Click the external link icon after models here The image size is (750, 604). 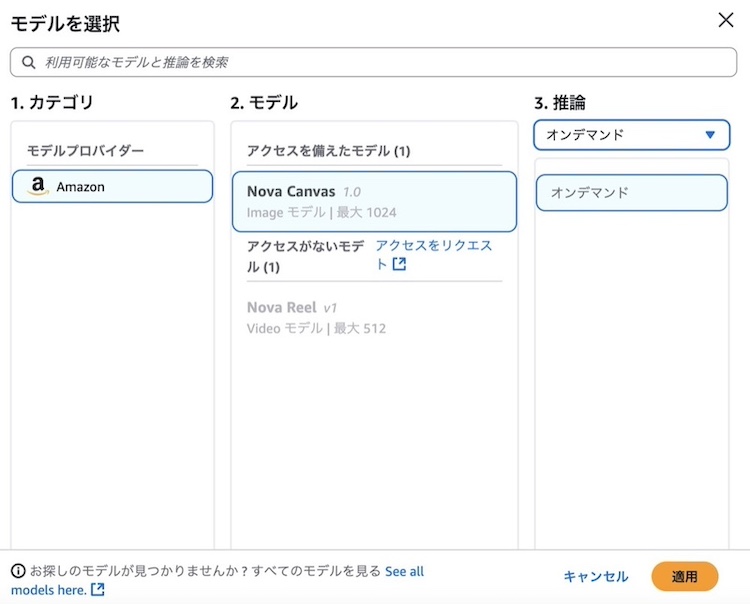click(x=98, y=590)
